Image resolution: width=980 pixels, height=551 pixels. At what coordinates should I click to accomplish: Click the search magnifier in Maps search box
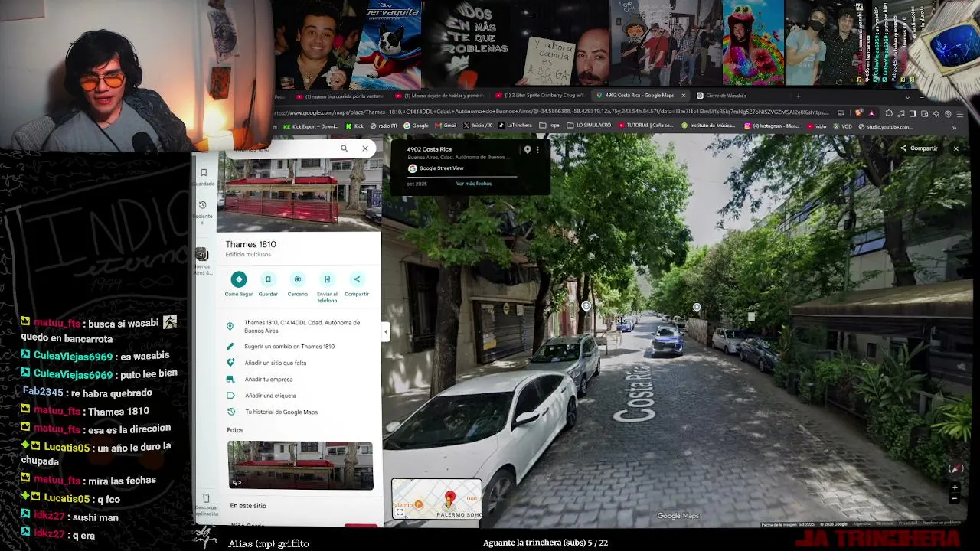[x=345, y=148]
